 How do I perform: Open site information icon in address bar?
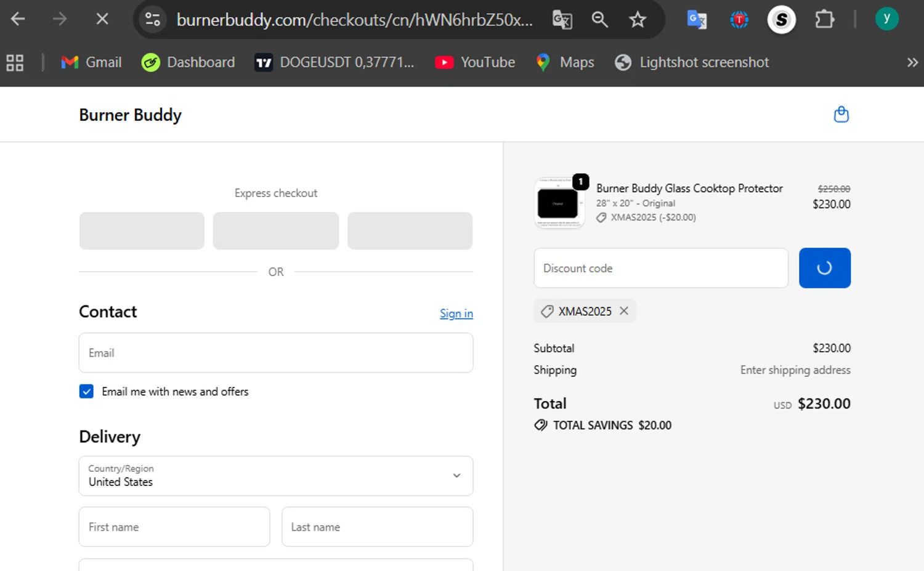pos(153,20)
